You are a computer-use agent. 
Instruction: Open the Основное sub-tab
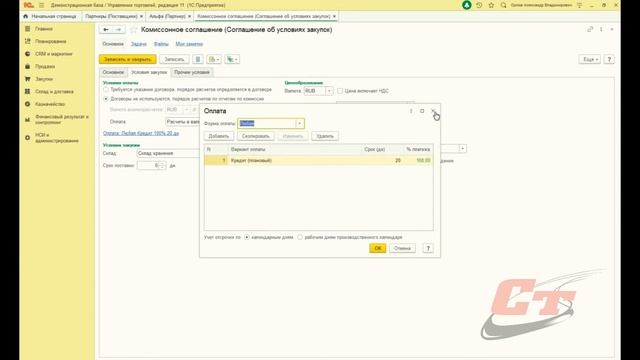113,72
